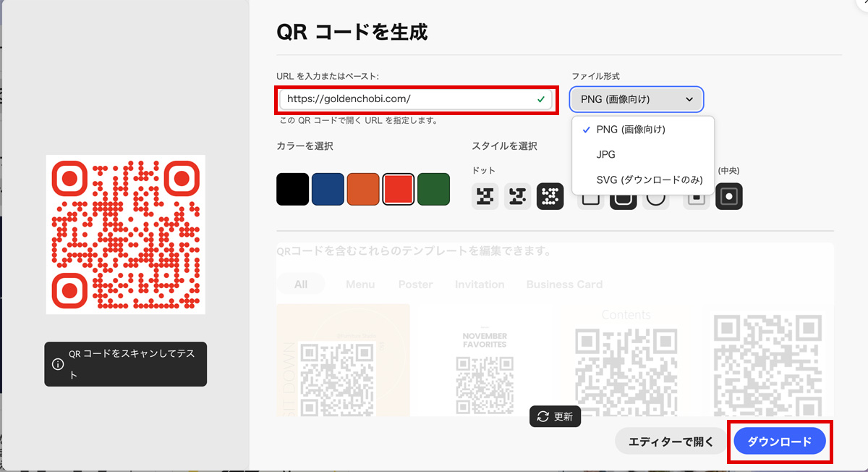Screen dimensions: 868x472
Task: Expand the Menu template filter
Action: tap(359, 285)
